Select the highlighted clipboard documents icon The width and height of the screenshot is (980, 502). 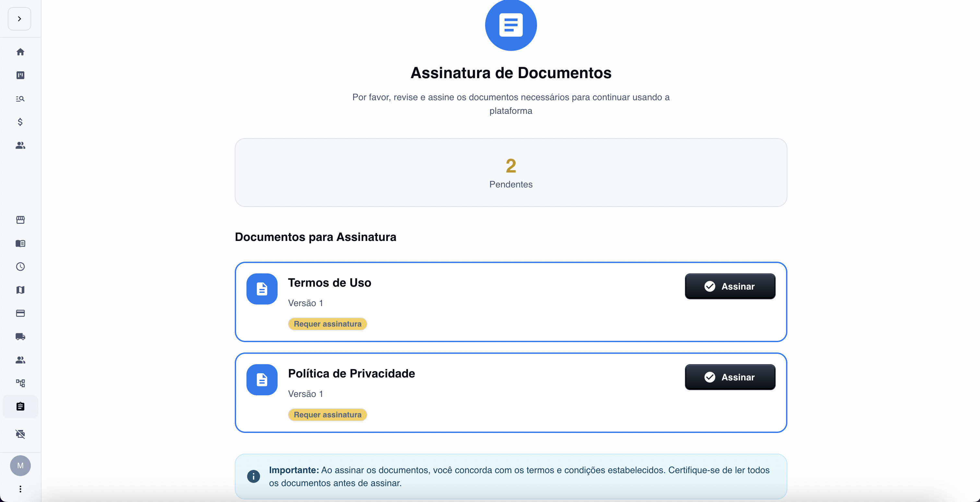point(20,407)
